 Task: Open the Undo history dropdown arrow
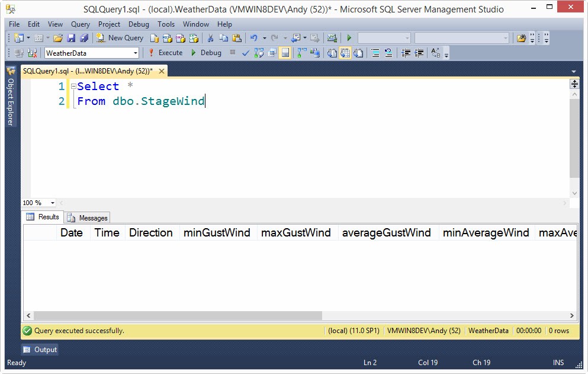click(264, 38)
